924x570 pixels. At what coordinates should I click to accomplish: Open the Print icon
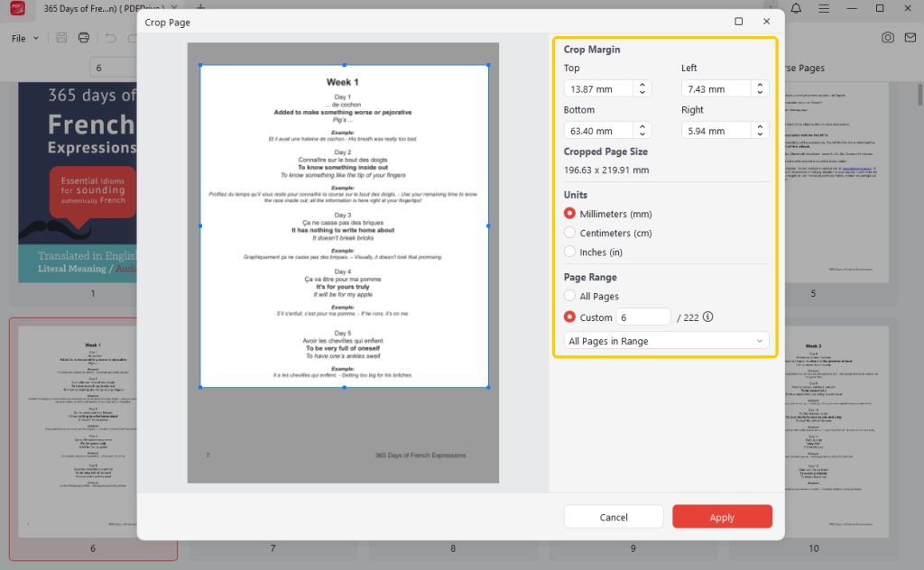click(x=83, y=37)
